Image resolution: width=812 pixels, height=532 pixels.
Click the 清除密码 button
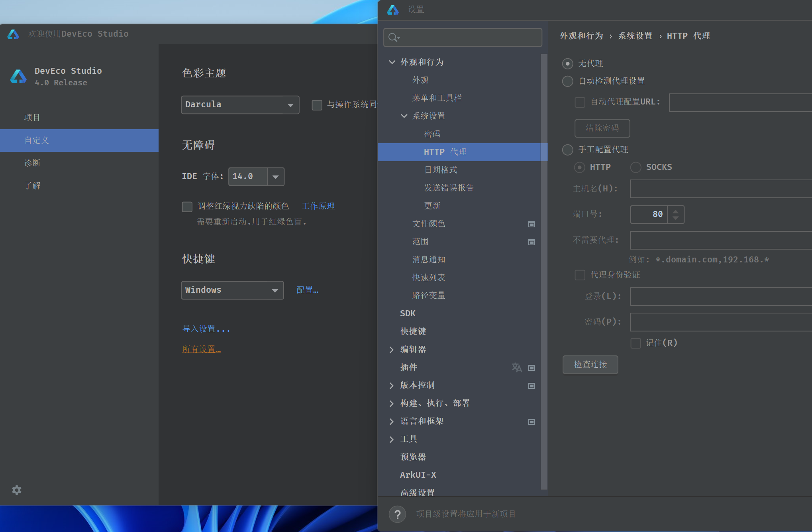[x=602, y=128]
